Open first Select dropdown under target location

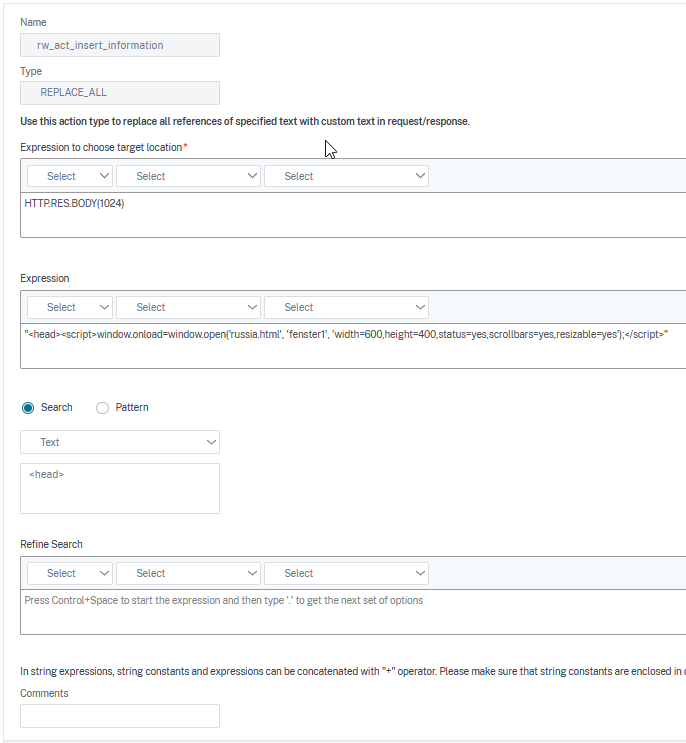[70, 176]
